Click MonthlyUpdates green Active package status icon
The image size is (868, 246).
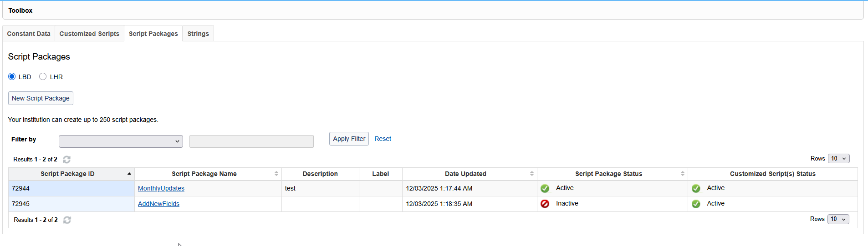pyautogui.click(x=545, y=188)
